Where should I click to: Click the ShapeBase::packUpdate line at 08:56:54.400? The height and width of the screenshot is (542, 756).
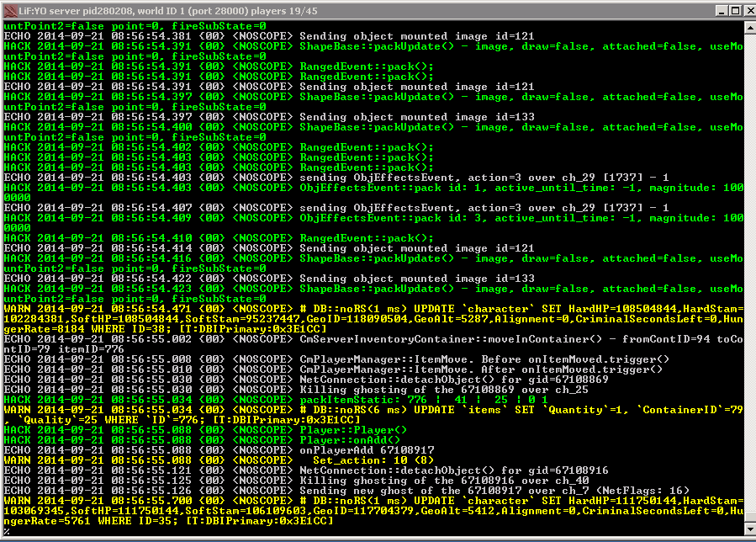pos(373,127)
